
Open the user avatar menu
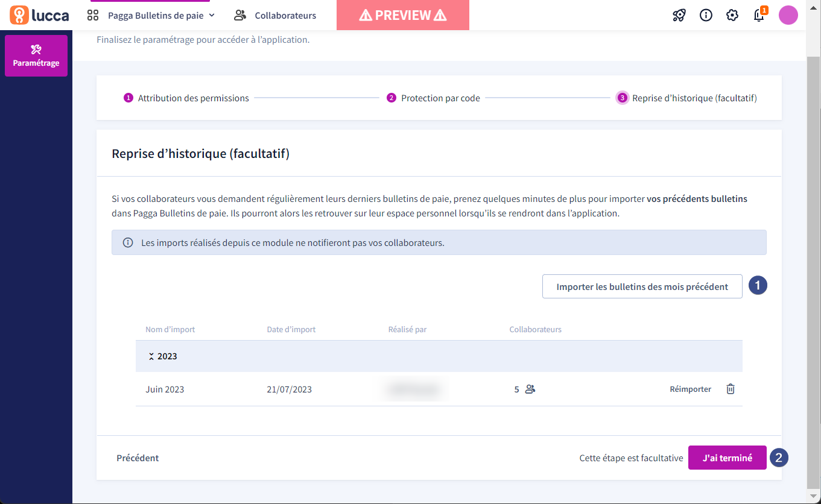tap(788, 15)
